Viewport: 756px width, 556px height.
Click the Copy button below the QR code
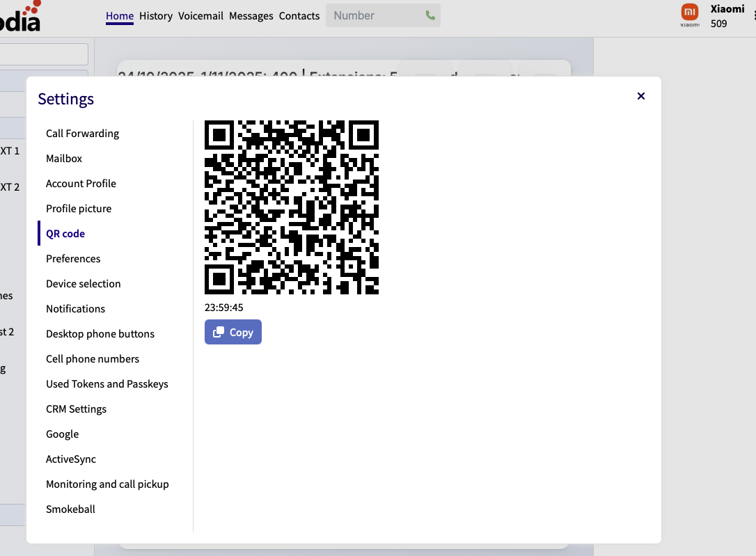point(233,332)
